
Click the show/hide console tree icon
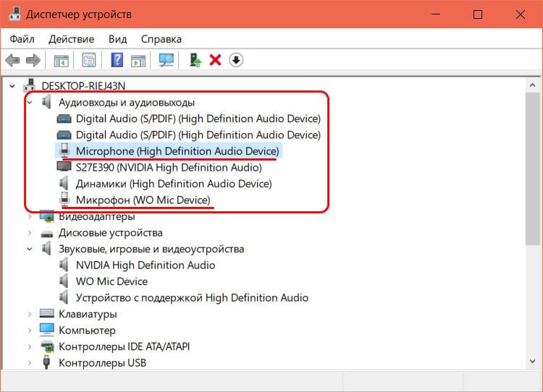click(62, 60)
